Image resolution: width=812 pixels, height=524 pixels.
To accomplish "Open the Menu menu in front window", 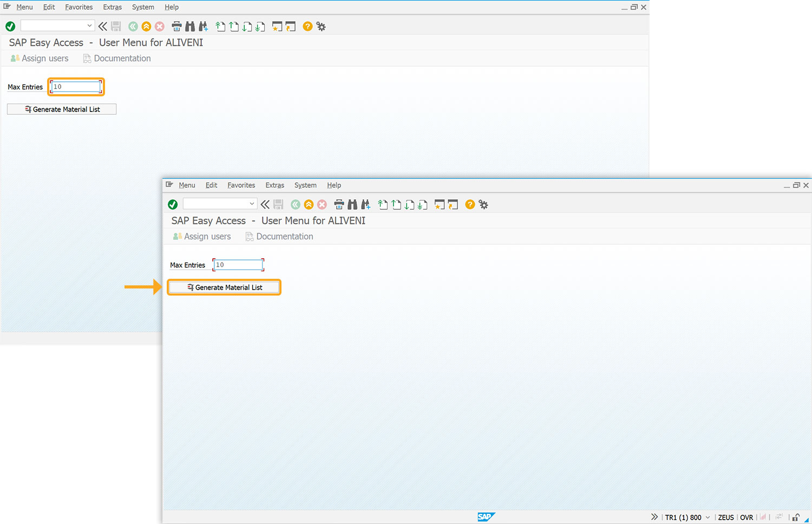I will click(x=187, y=185).
